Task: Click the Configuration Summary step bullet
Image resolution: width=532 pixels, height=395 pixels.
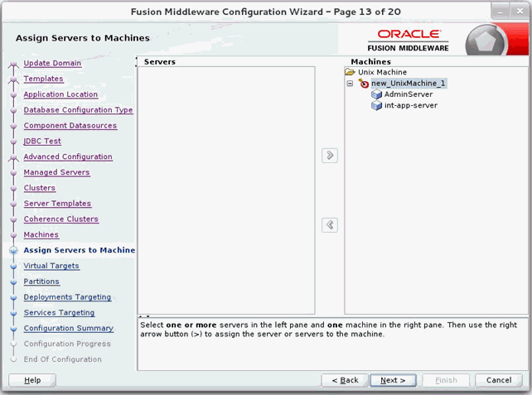Action: click(13, 329)
